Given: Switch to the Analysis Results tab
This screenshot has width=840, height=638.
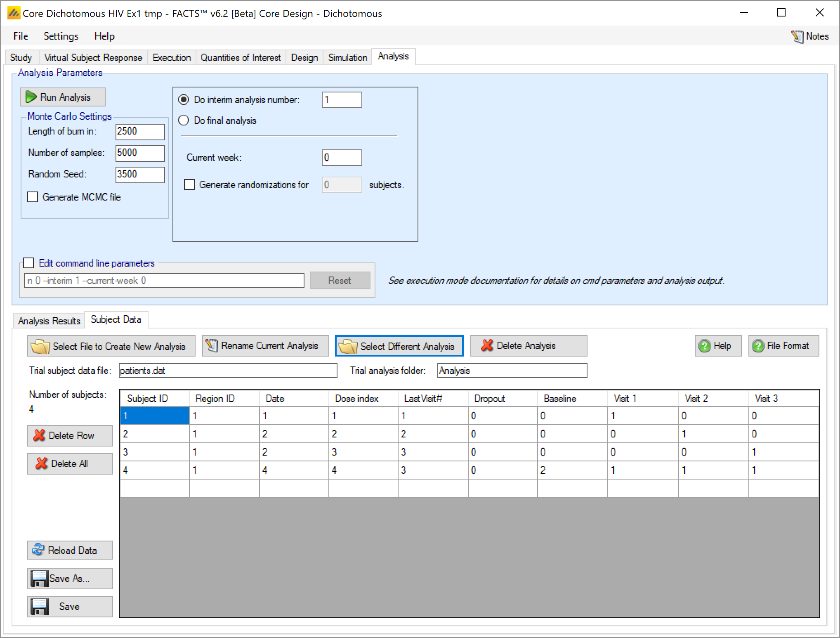Looking at the screenshot, I should pos(49,321).
